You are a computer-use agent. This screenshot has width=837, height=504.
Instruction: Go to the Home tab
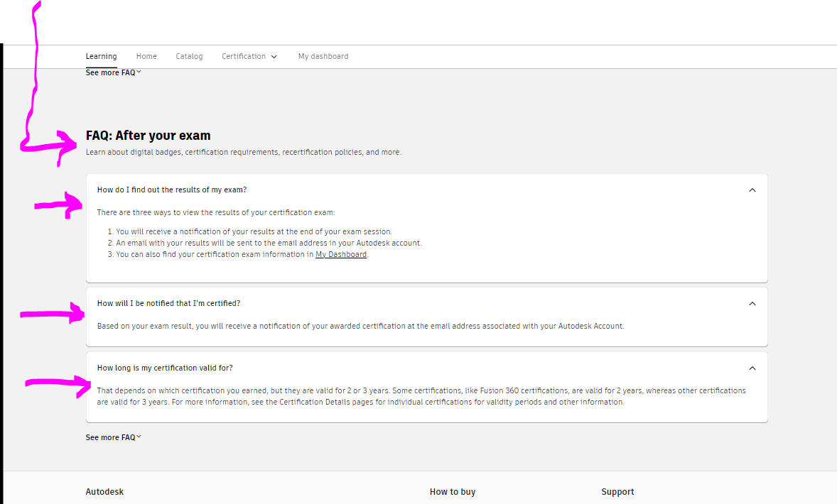(146, 57)
